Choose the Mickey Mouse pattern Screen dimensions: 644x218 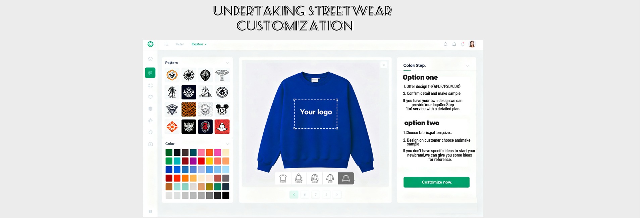pyautogui.click(x=222, y=110)
